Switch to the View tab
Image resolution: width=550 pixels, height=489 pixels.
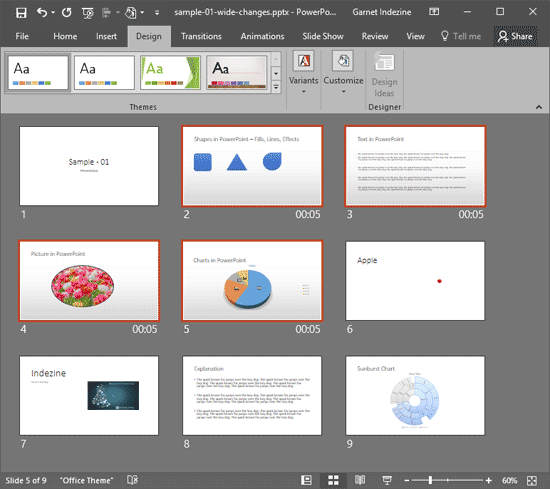[x=415, y=36]
